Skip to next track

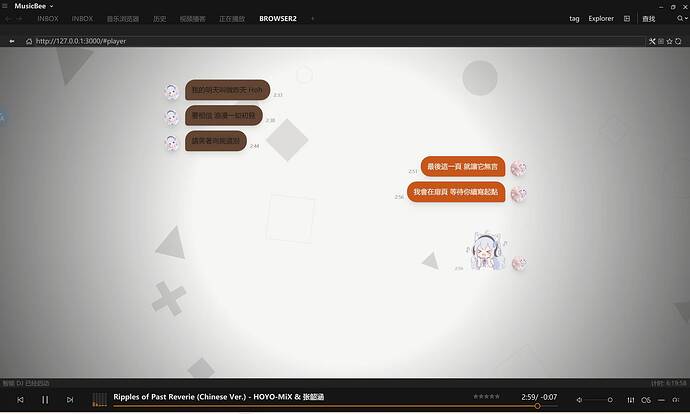coord(70,400)
